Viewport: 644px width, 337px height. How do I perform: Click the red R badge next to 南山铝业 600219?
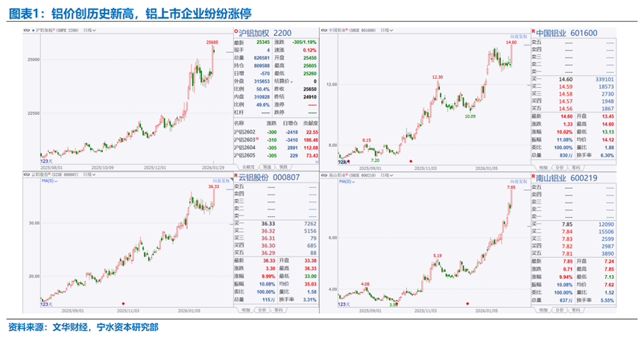pos(534,176)
